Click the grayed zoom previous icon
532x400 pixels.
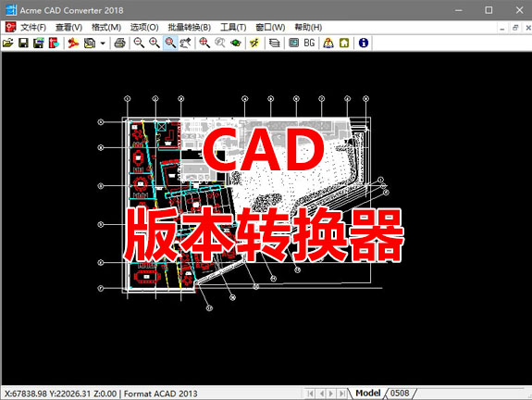tap(220, 43)
